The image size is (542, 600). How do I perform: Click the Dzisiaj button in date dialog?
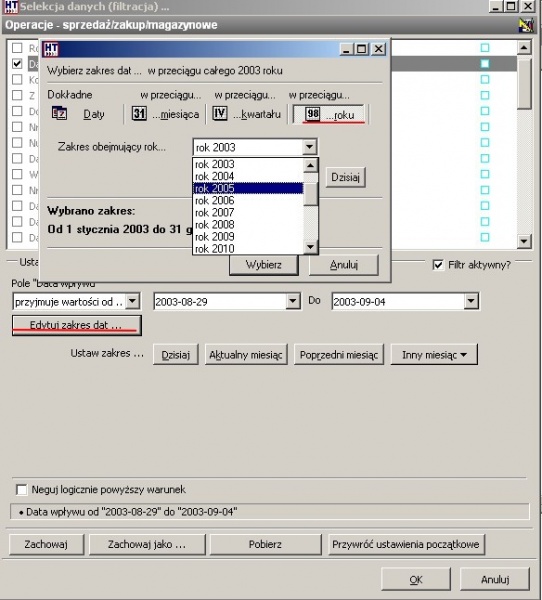[x=346, y=177]
